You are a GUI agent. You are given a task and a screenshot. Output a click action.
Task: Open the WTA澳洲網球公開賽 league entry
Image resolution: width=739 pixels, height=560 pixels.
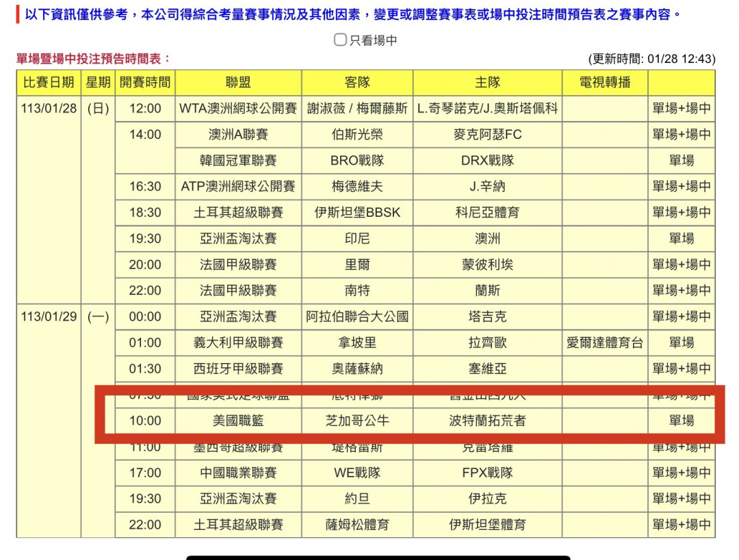coord(238,109)
